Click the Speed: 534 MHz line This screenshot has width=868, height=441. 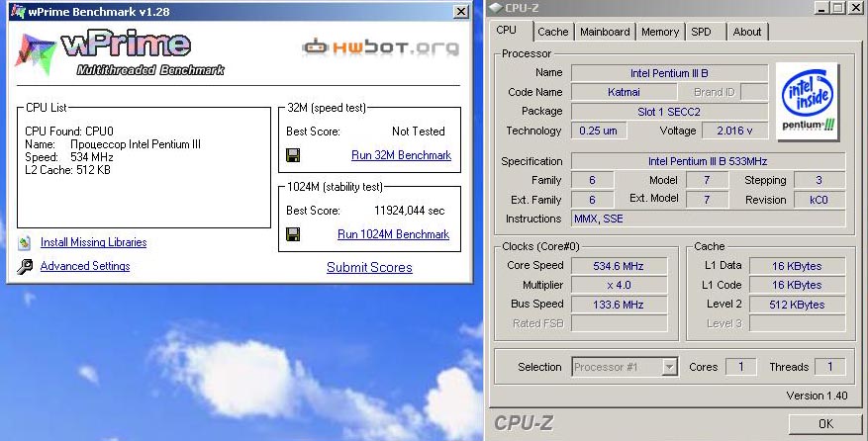[x=69, y=157]
